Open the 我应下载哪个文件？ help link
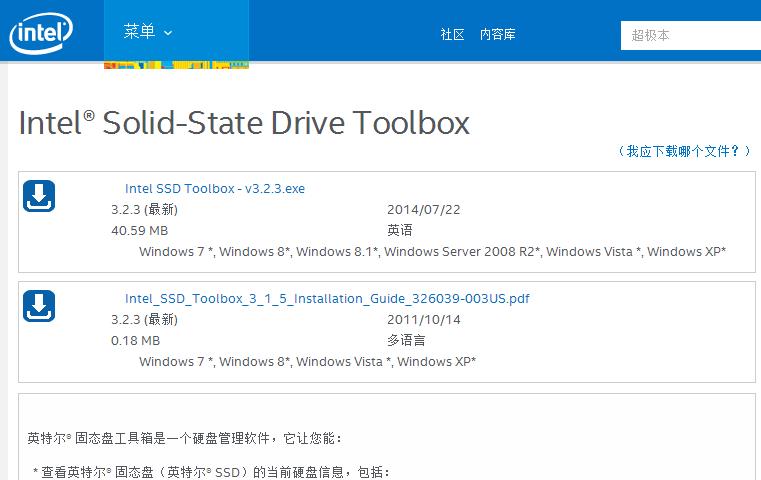This screenshot has height=480, width=761. pos(684,151)
